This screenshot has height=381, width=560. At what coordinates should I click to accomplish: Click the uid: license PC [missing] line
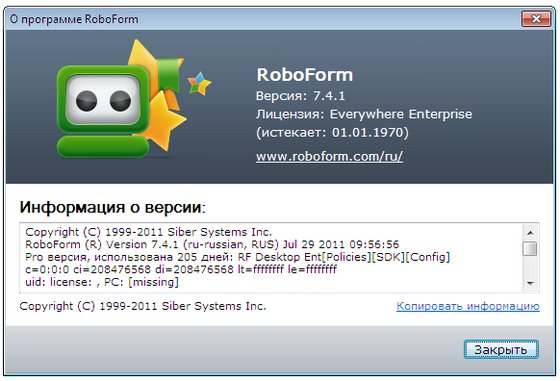(102, 282)
